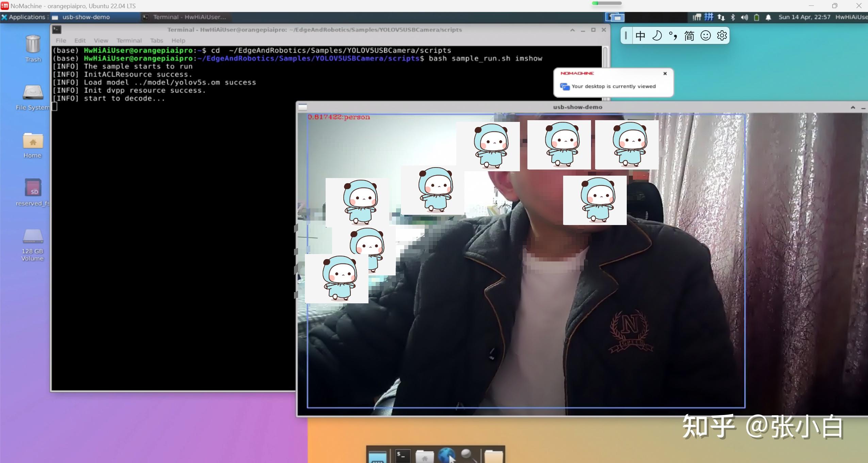Open the Applications menu
Screen dimensions: 868x463
coord(24,17)
